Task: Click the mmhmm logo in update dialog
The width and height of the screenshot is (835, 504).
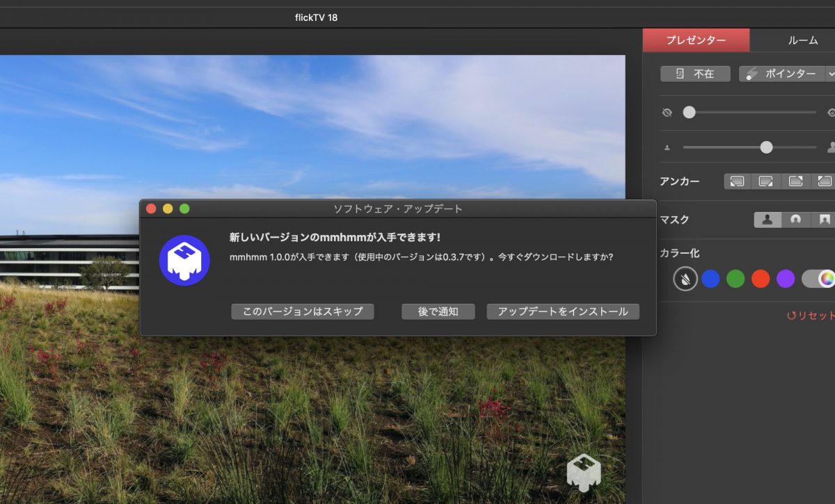Action: coord(184,260)
